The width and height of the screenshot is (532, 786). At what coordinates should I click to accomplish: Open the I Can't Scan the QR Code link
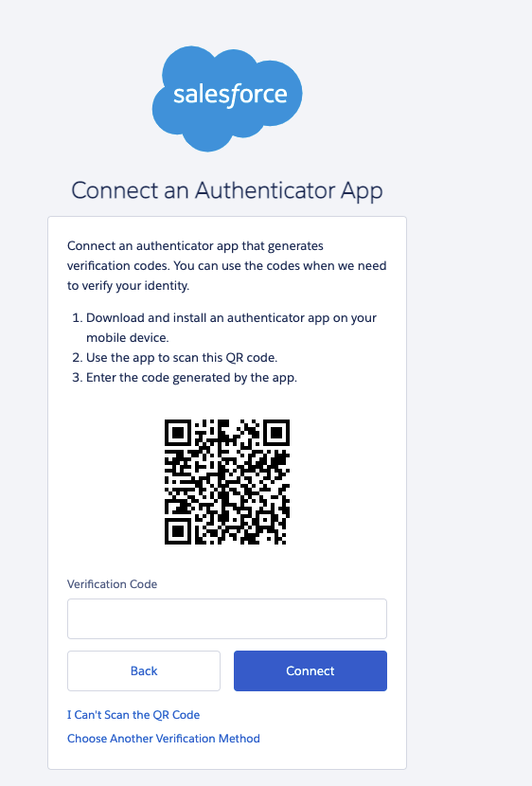[x=133, y=715]
